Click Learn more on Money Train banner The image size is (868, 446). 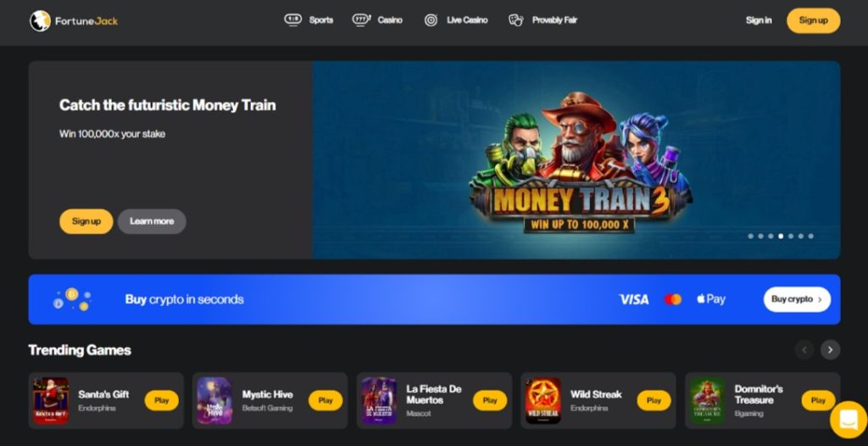[x=152, y=221]
